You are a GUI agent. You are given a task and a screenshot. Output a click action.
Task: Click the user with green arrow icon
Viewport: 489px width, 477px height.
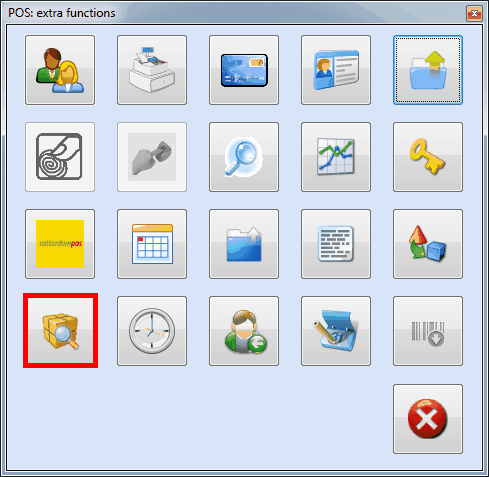point(244,331)
